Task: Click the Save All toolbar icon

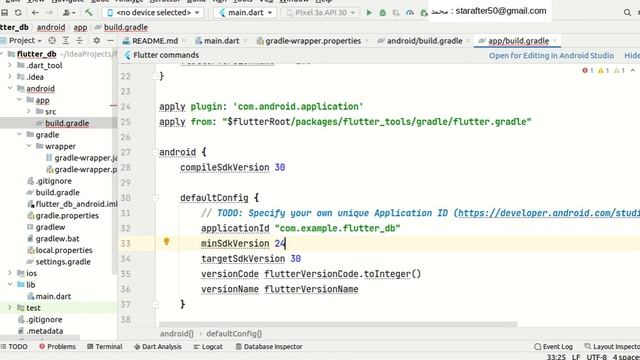Action: tap(4, 13)
